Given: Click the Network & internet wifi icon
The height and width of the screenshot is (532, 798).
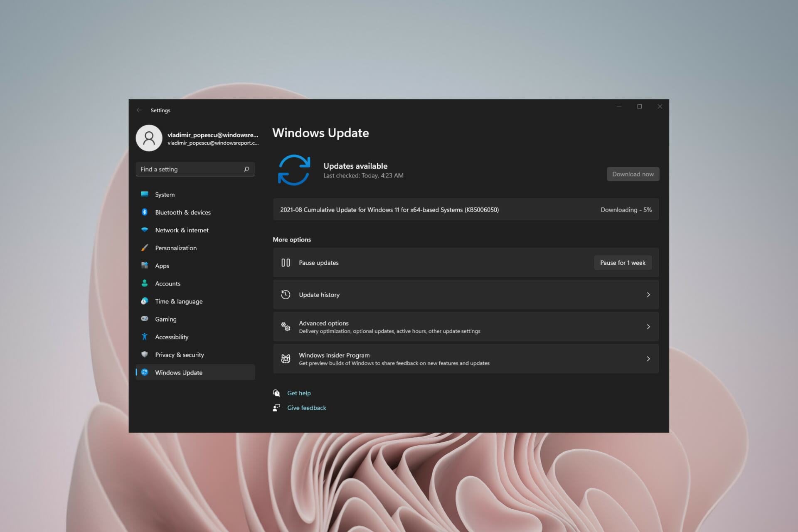Looking at the screenshot, I should [145, 230].
